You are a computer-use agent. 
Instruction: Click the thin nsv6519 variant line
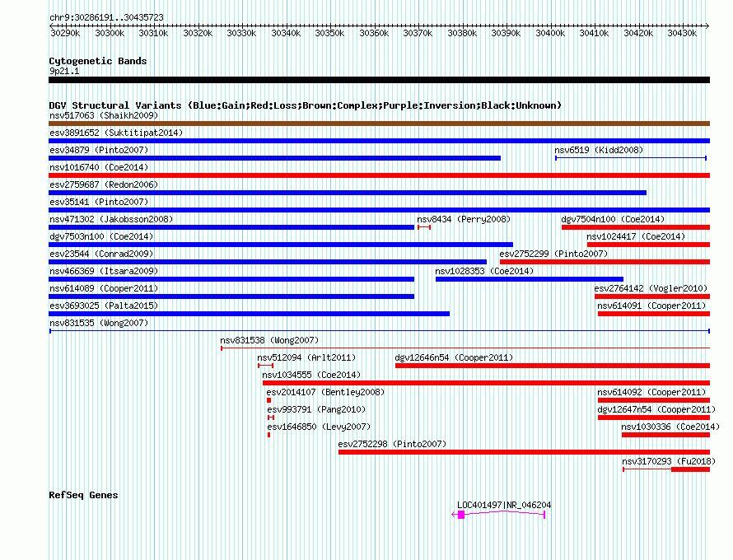coord(631,158)
